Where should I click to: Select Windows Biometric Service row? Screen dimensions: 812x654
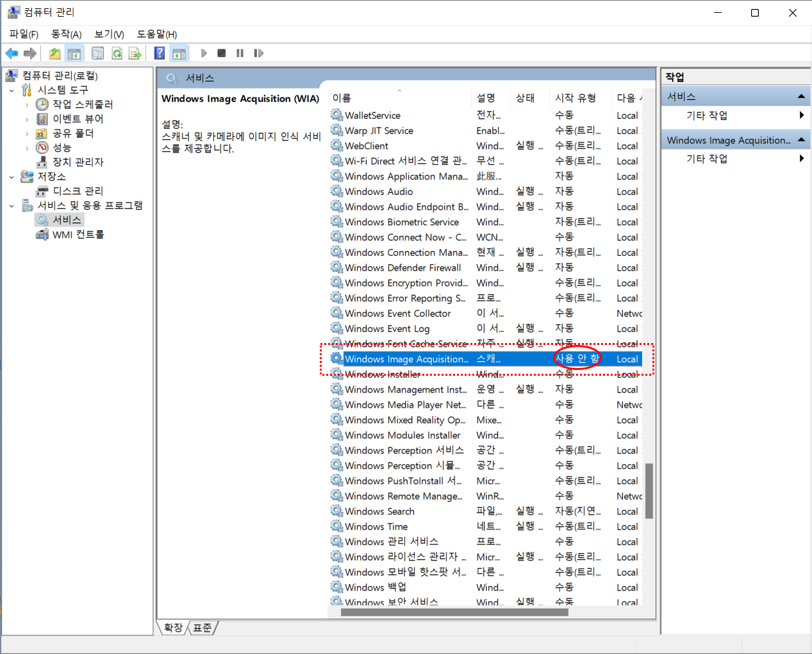click(486, 222)
